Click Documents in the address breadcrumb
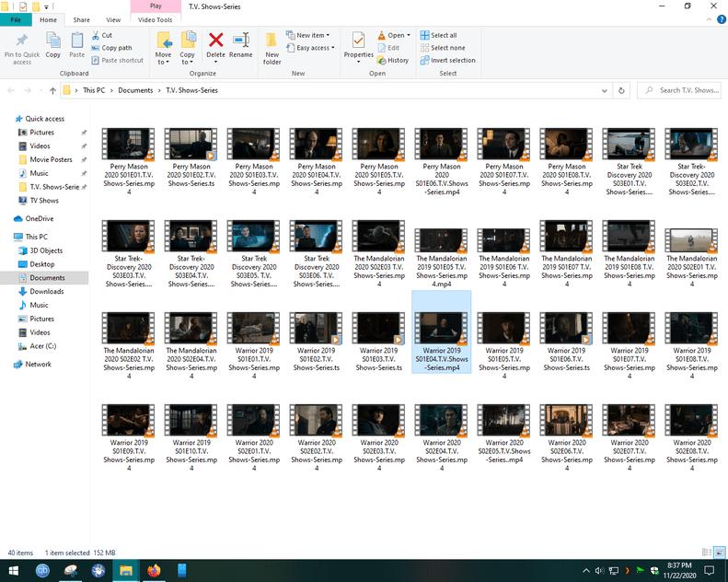This screenshot has height=582, width=728. [x=135, y=90]
